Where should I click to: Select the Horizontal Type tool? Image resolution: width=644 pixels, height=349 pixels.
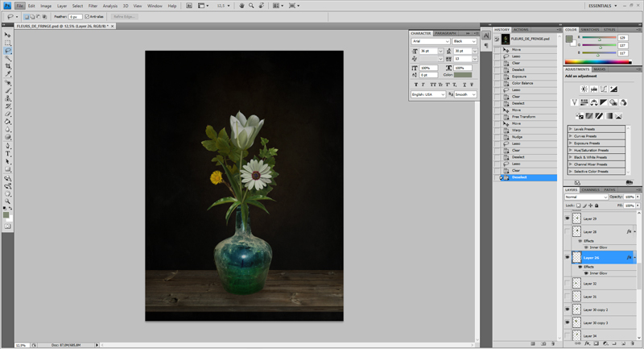(8, 153)
